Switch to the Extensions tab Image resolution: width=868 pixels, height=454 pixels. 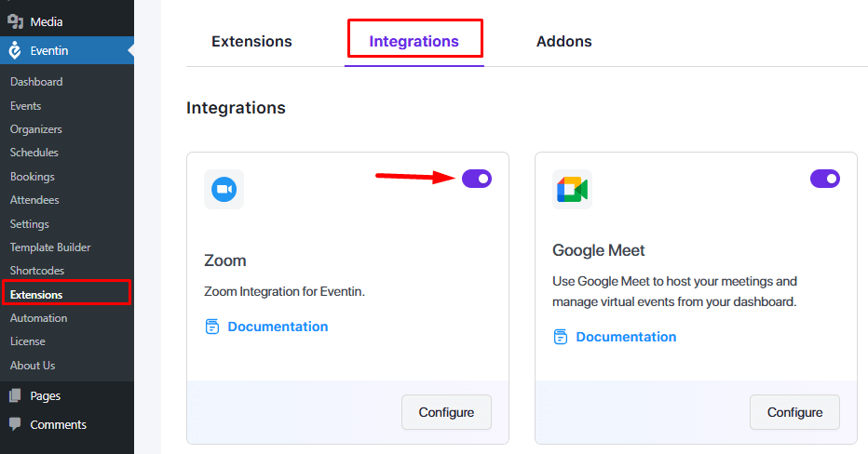tap(251, 41)
